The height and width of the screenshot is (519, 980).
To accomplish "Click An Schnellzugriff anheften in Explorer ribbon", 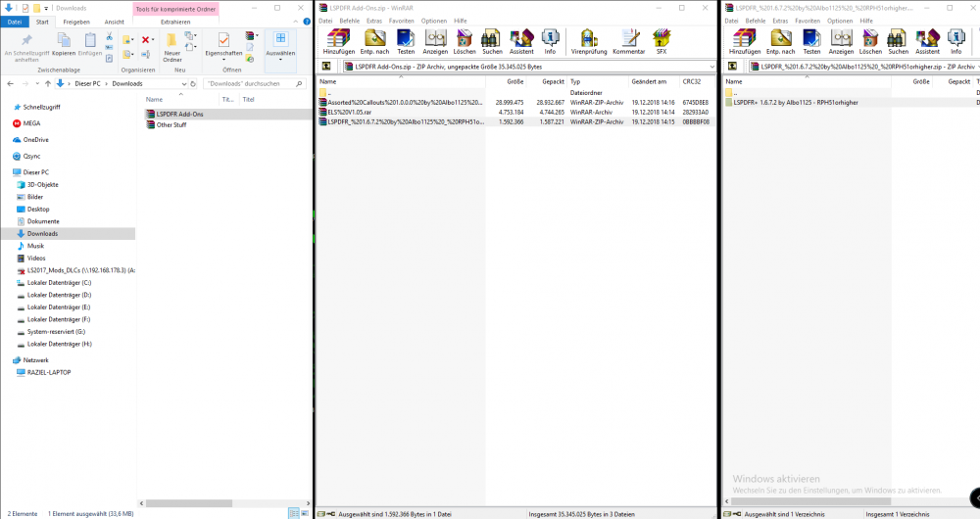I will click(x=26, y=47).
